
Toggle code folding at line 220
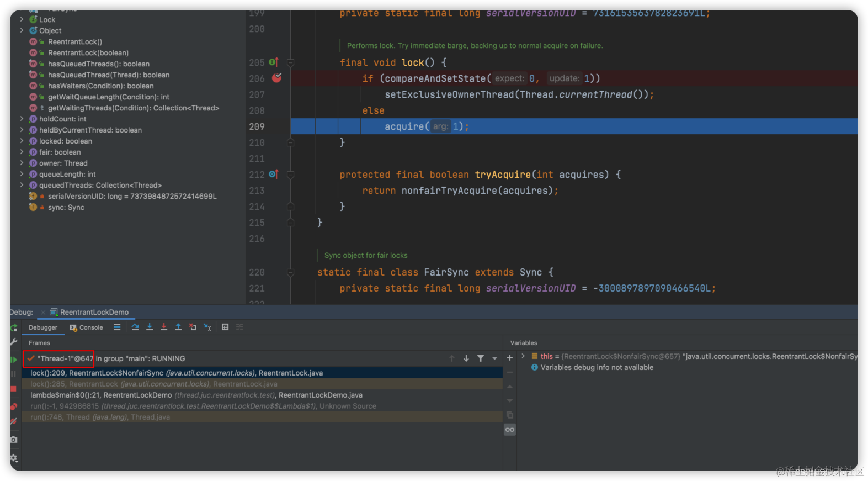(291, 272)
